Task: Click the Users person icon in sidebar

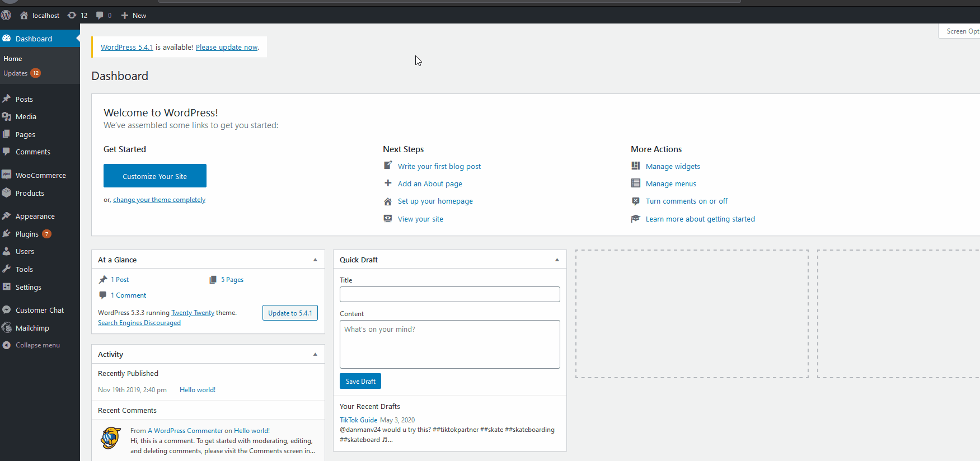Action: (7, 251)
